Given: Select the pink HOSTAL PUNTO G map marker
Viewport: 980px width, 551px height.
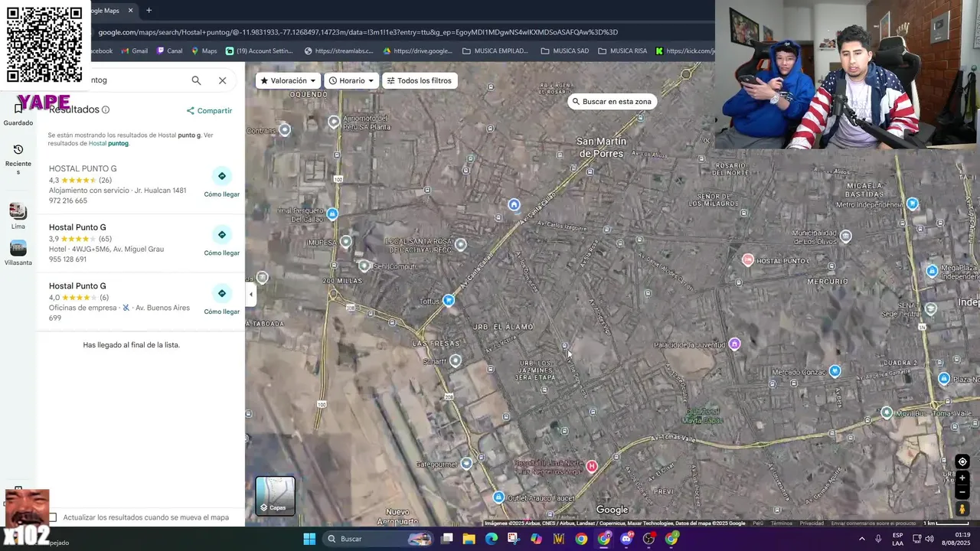Looking at the screenshot, I should tap(748, 260).
